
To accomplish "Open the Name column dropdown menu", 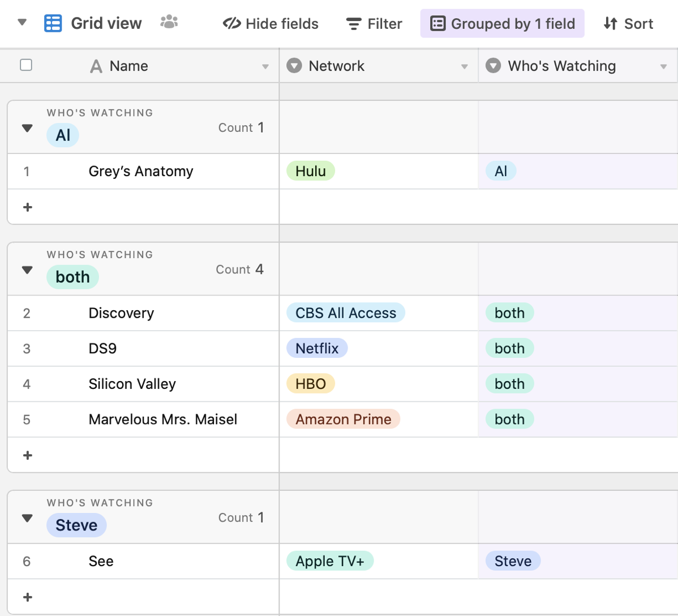I will click(x=265, y=66).
